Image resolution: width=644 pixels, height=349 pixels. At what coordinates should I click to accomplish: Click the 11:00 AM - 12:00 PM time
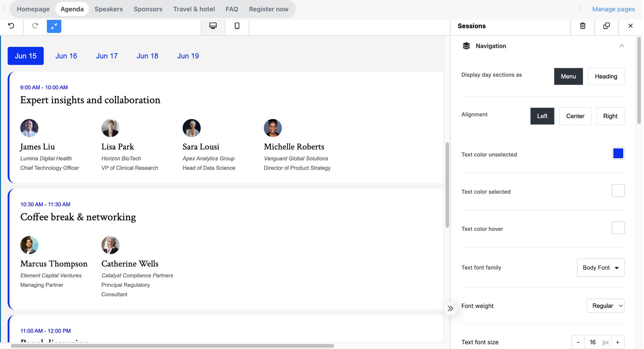46,331
